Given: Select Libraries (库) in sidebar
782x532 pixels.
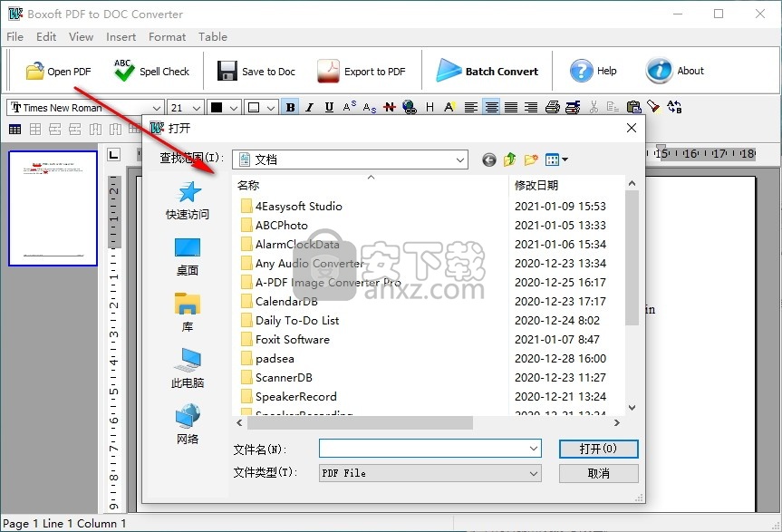Looking at the screenshot, I should click(x=188, y=313).
